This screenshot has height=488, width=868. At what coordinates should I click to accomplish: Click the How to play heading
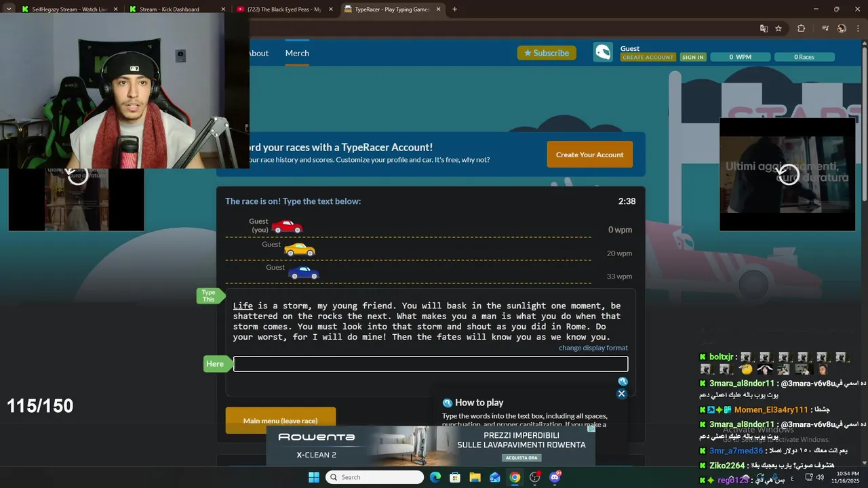[x=479, y=403]
